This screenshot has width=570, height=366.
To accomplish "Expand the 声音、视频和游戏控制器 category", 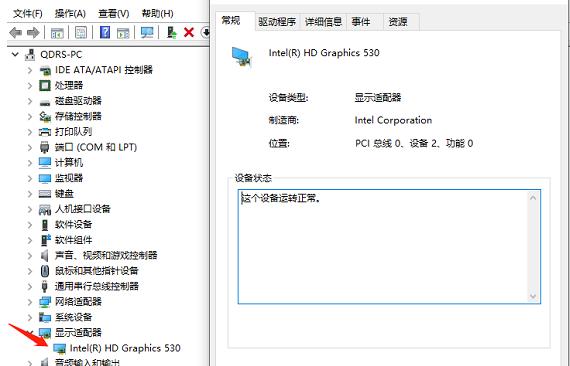I will 30,256.
